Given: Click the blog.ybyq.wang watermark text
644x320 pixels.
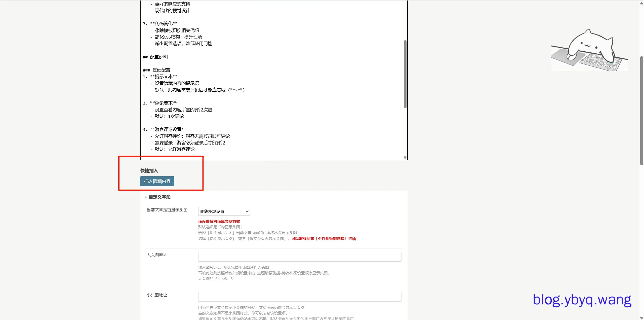Looking at the screenshot, I should coord(582,300).
